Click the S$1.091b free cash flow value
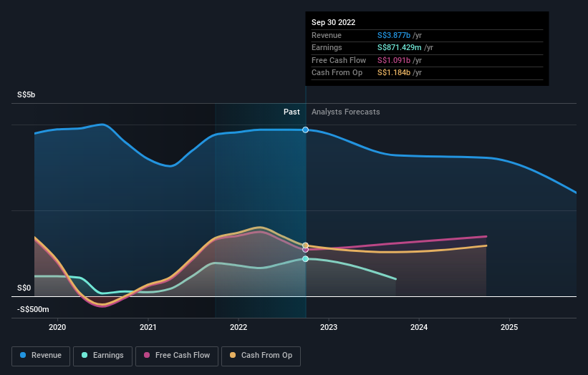 click(394, 60)
